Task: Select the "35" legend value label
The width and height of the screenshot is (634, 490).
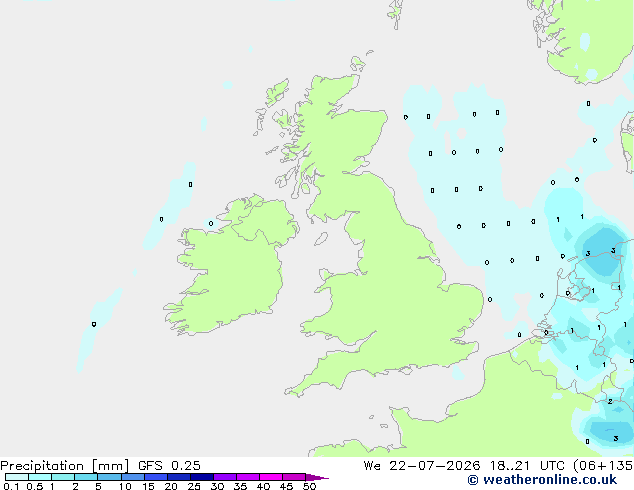Action: pyautogui.click(x=240, y=486)
